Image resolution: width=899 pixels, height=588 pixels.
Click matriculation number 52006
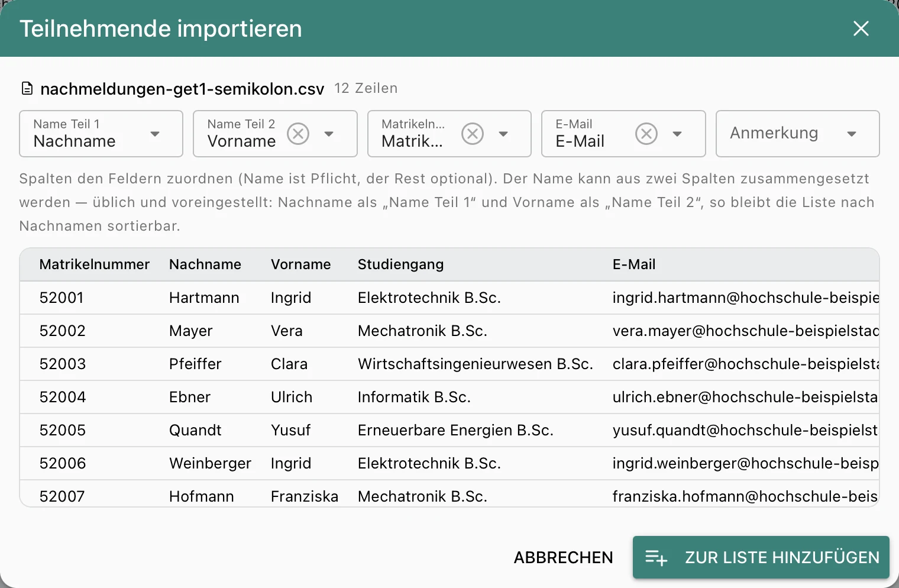pyautogui.click(x=63, y=463)
